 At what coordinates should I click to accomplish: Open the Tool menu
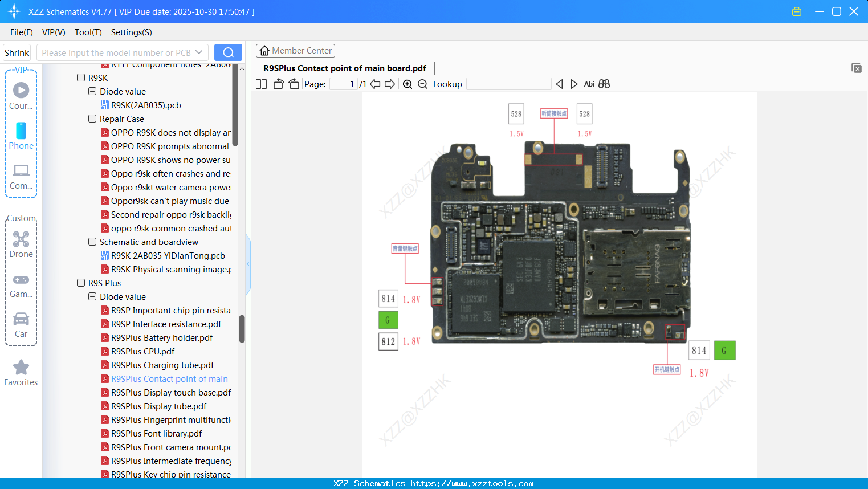click(x=88, y=32)
